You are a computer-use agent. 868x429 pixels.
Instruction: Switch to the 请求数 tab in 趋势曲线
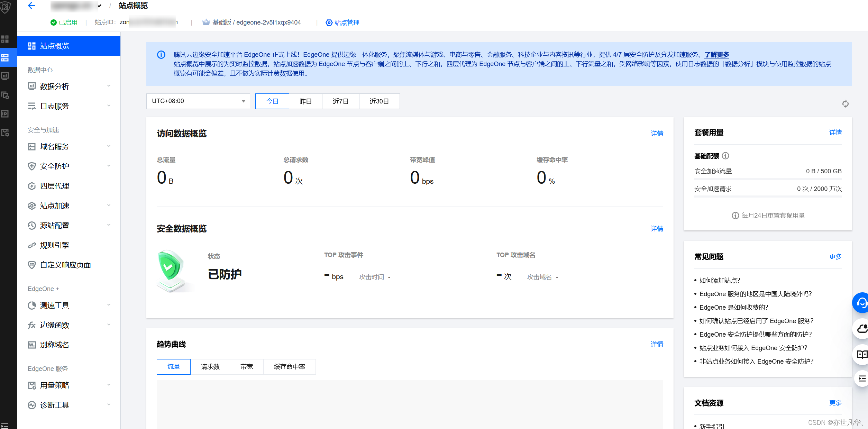click(x=210, y=367)
